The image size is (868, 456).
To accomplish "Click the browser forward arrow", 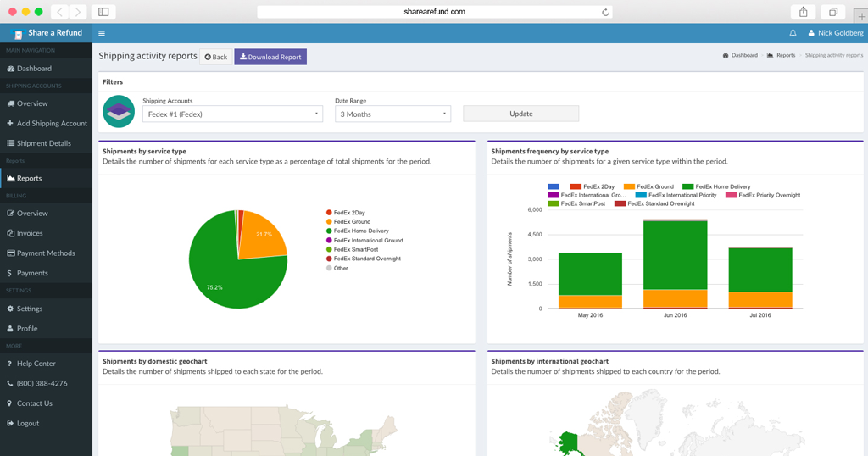I will (x=78, y=12).
